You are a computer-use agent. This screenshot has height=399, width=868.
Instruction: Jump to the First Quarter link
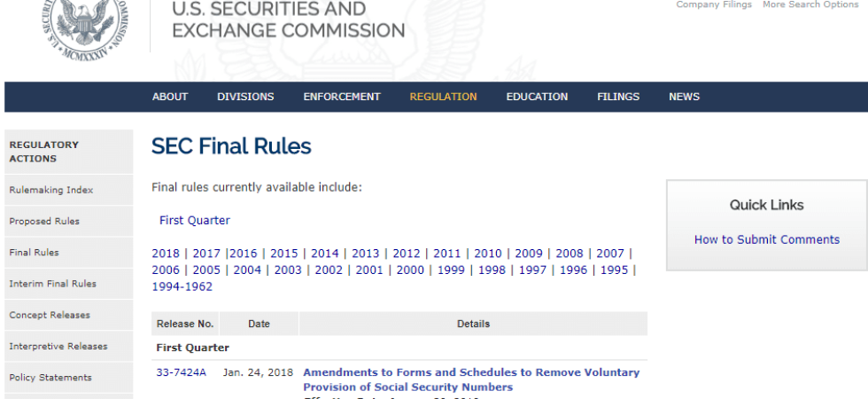point(195,220)
